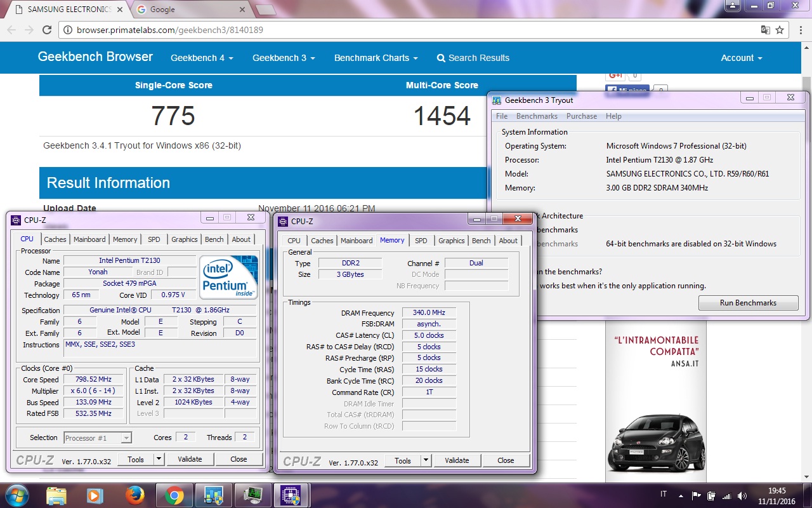Click the search magnifier in Search Results
The height and width of the screenshot is (508, 812).
[x=441, y=58]
